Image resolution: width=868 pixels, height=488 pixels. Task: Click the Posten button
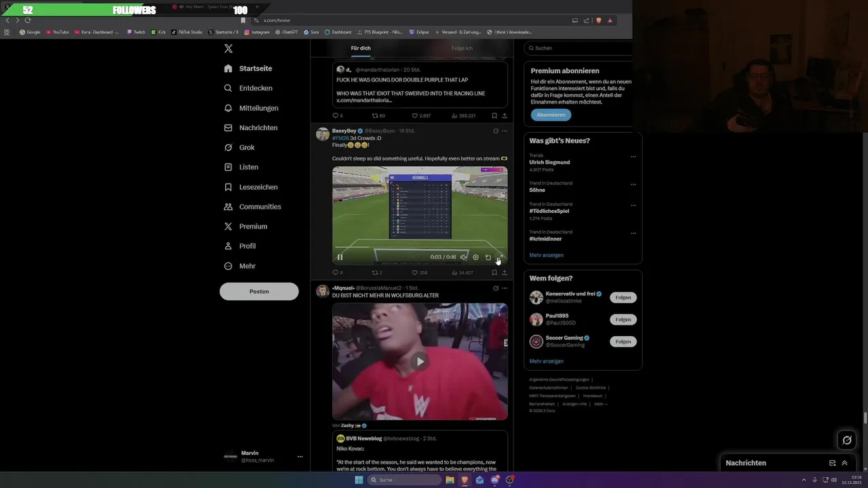(x=259, y=291)
